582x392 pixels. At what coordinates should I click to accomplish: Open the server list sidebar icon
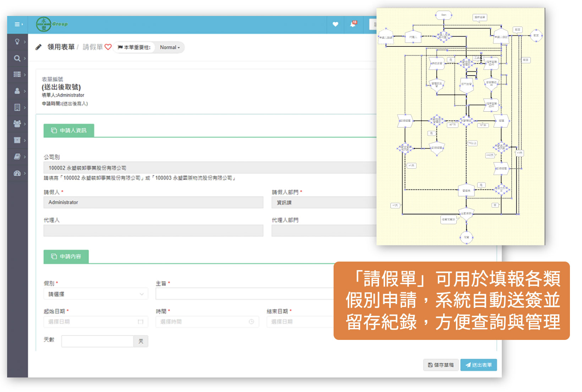click(17, 74)
